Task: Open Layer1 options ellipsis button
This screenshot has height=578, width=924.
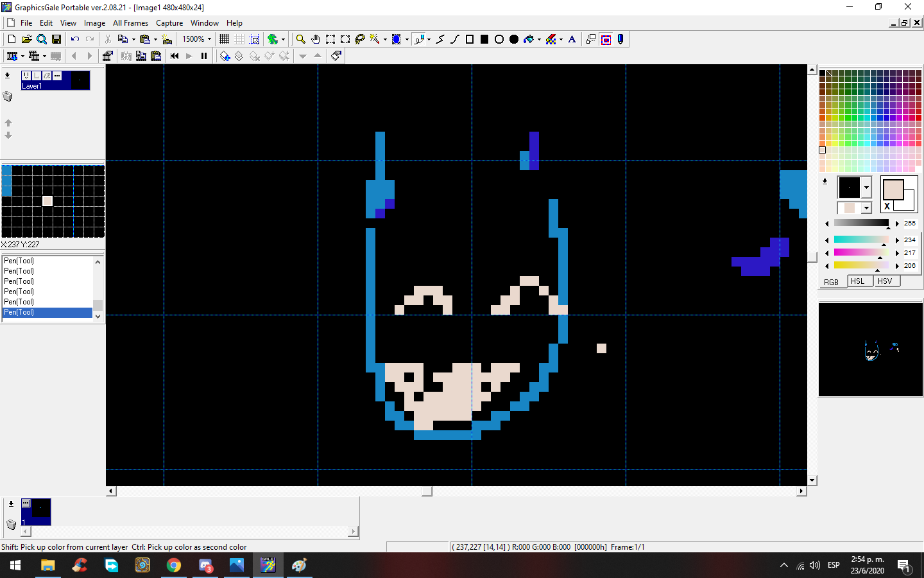Action: click(x=57, y=76)
